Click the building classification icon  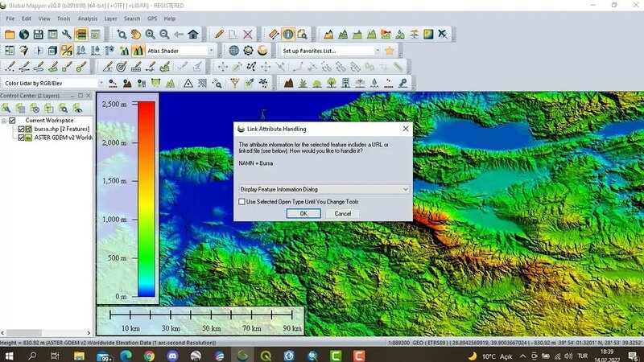pyautogui.click(x=346, y=84)
